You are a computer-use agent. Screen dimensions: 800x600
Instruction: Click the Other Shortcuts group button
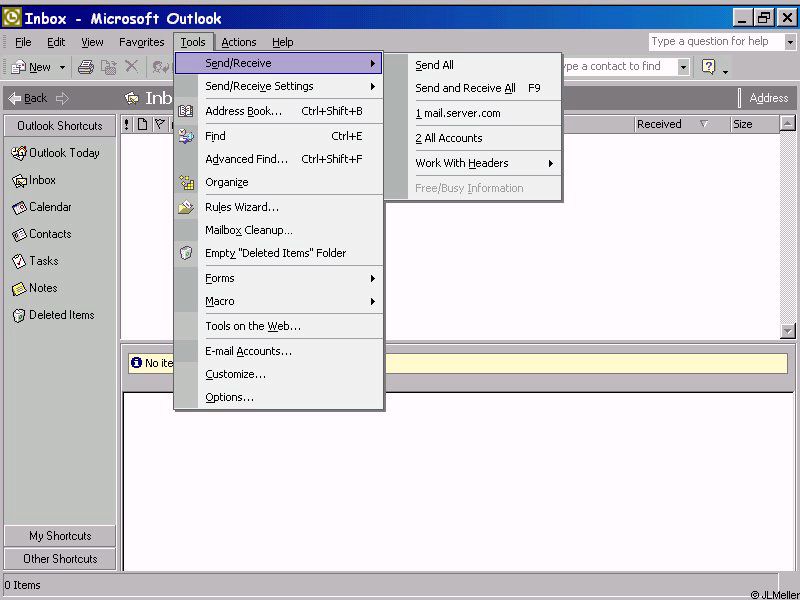pos(60,559)
